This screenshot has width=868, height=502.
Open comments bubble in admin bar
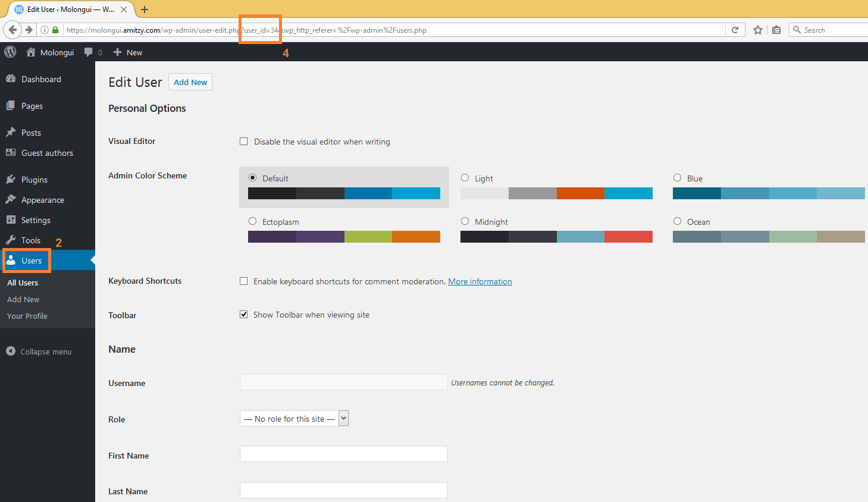click(89, 52)
